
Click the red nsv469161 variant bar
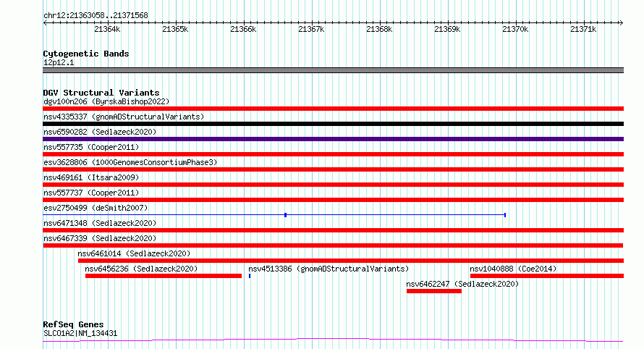point(333,185)
